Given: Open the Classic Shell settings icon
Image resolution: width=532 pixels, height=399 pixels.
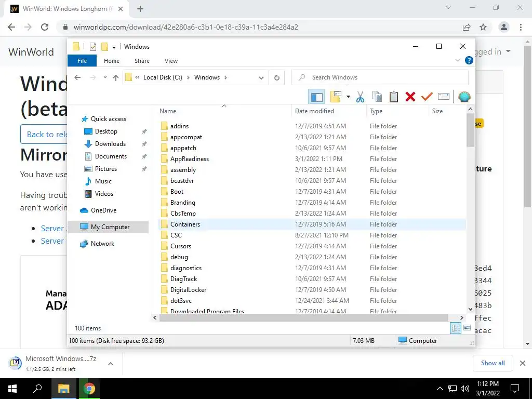Looking at the screenshot, I should coord(464,97).
